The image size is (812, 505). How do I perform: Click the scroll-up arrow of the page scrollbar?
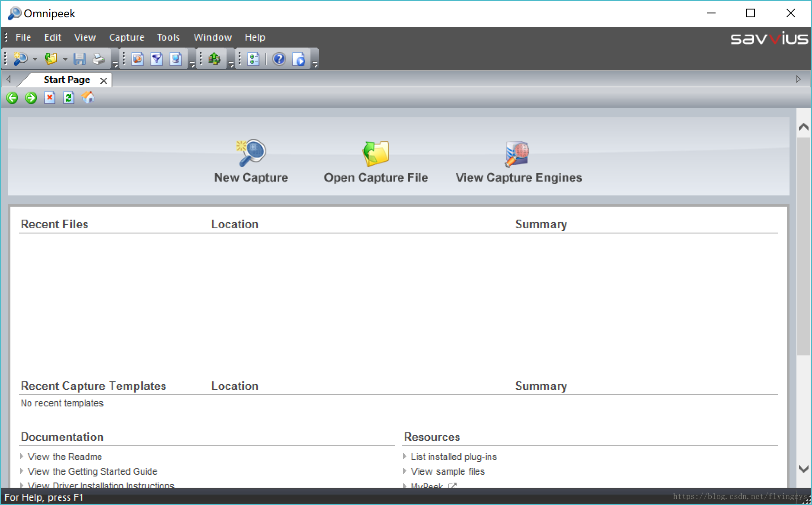tap(804, 127)
